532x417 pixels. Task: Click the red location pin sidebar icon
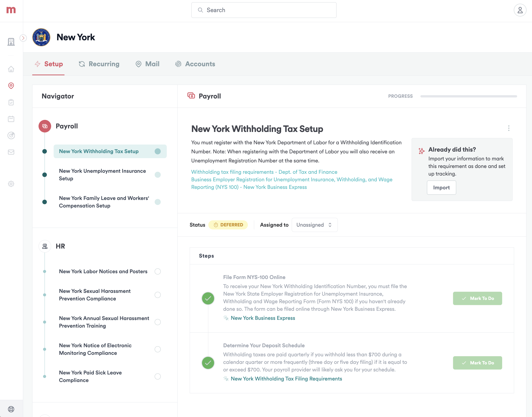[x=11, y=86]
